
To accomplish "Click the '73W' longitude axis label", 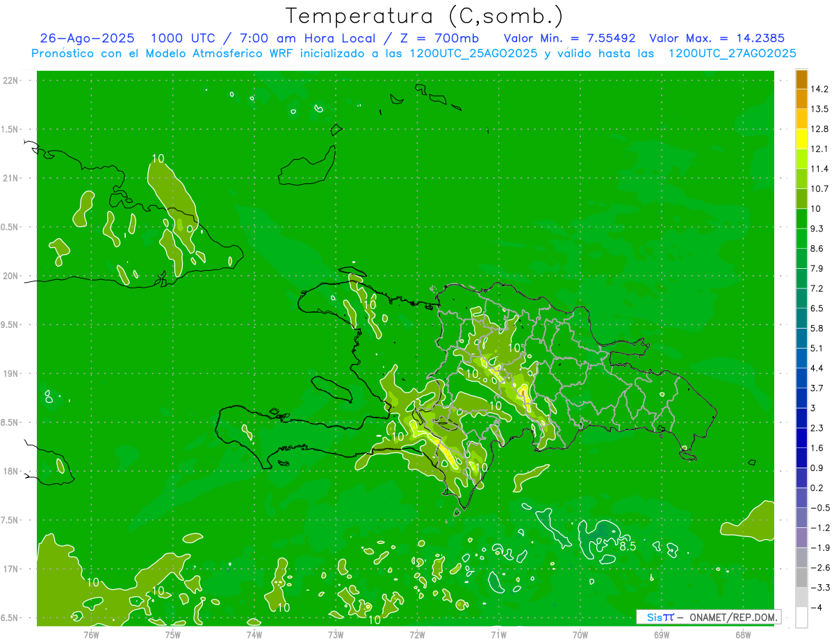I will click(336, 634).
